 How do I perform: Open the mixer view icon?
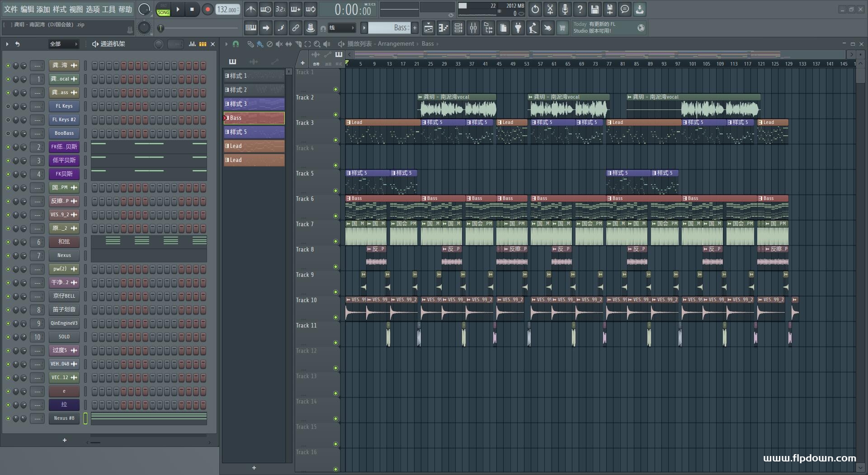[x=473, y=28]
